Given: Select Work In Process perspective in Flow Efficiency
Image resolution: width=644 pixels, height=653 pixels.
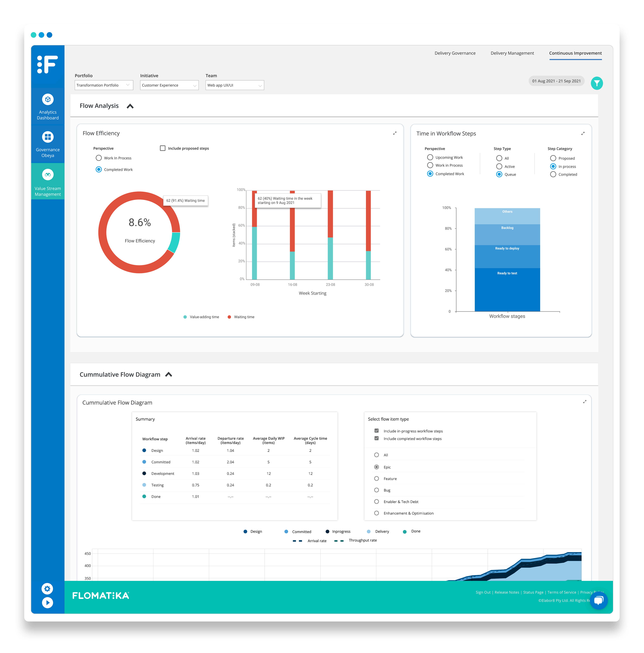Looking at the screenshot, I should click(99, 158).
